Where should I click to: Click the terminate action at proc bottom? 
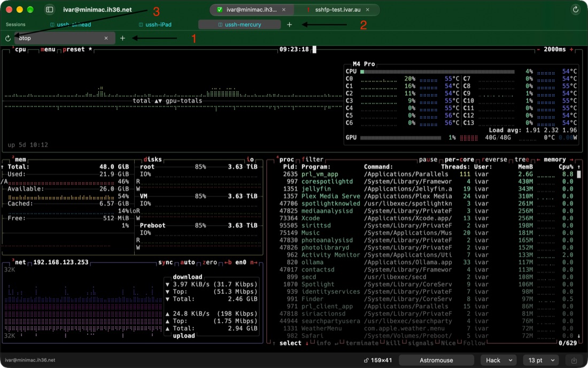pos(362,343)
